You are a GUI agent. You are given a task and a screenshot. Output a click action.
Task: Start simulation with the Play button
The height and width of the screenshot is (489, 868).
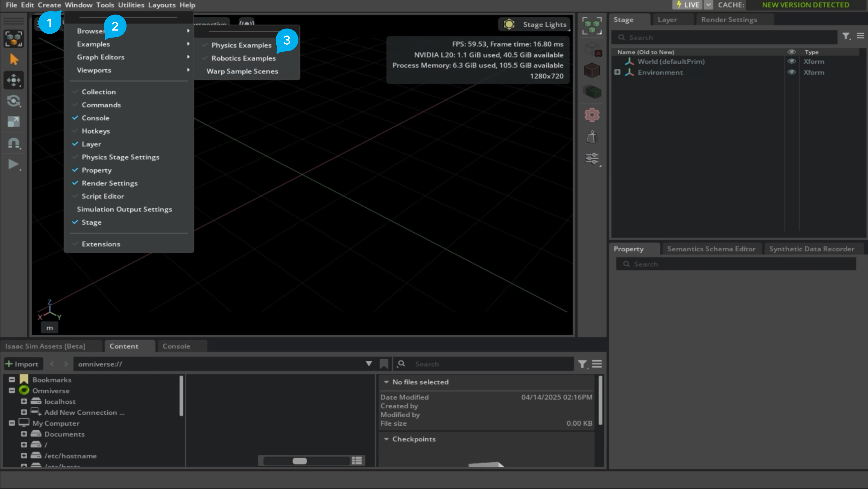coord(14,164)
